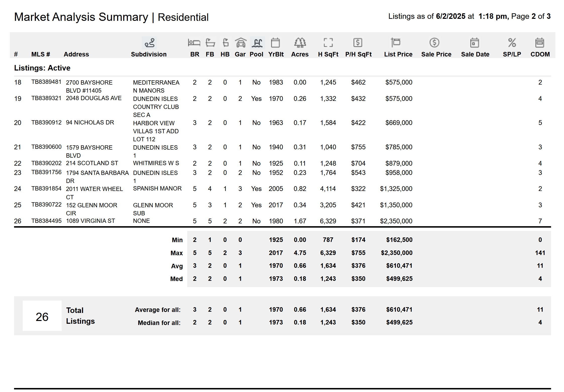Click the half bath toilet icon
Screen dimensions: 564x392
[225, 43]
